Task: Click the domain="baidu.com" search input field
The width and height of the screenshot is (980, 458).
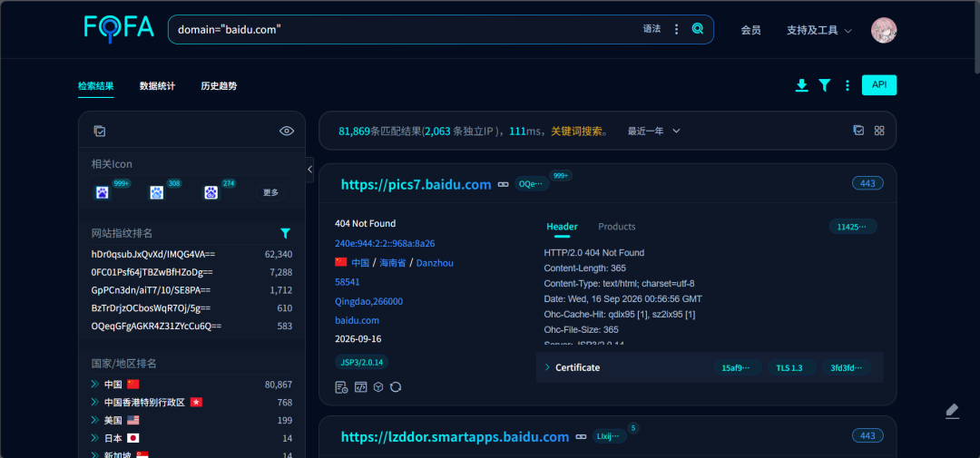Action: (x=407, y=29)
